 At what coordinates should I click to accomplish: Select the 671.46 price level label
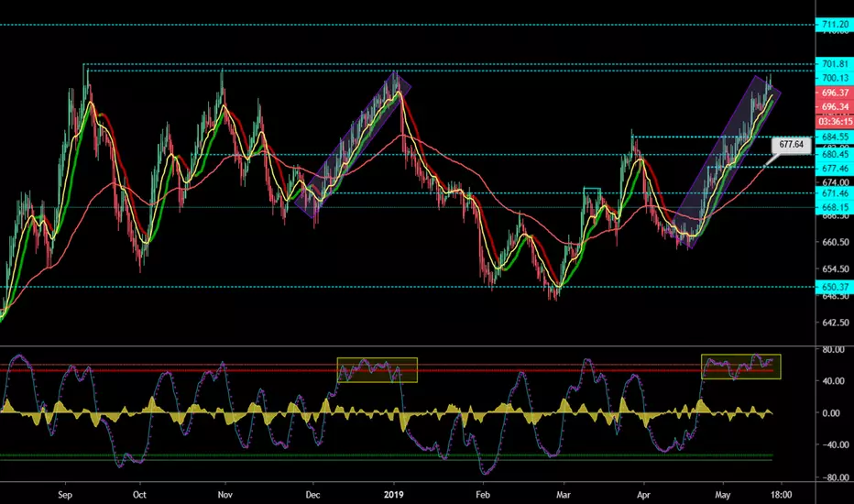tap(835, 193)
